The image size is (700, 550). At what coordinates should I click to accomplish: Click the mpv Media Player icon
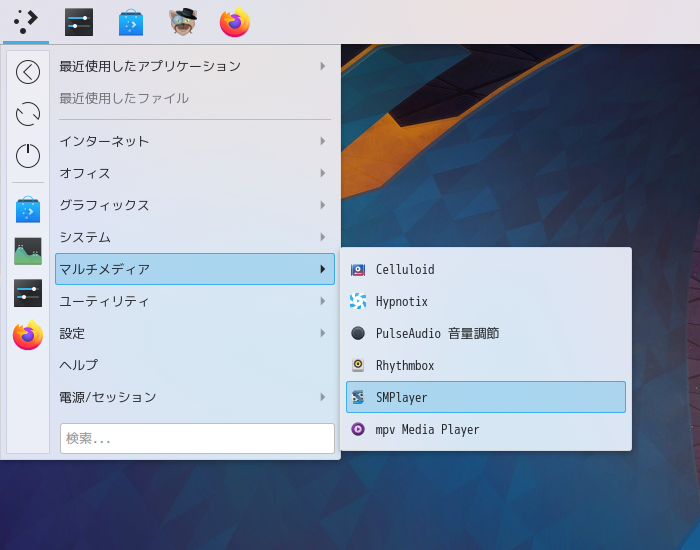click(358, 429)
